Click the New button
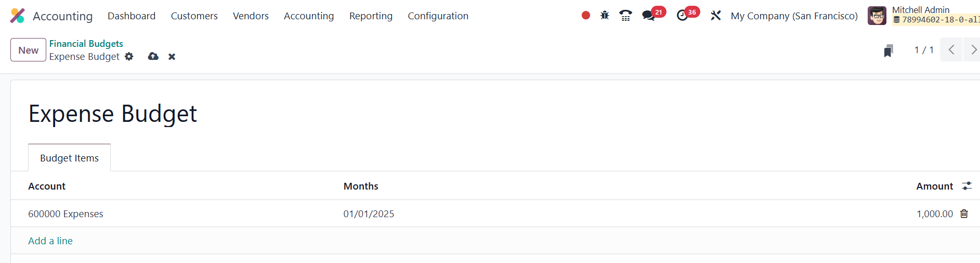980x263 pixels. tap(28, 50)
